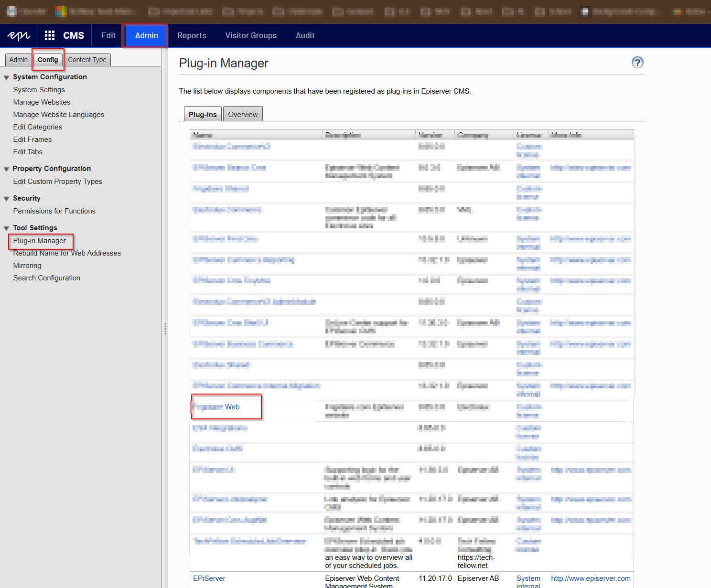Collapse the Tool Settings section
This screenshot has width=711, height=588.
click(x=6, y=228)
